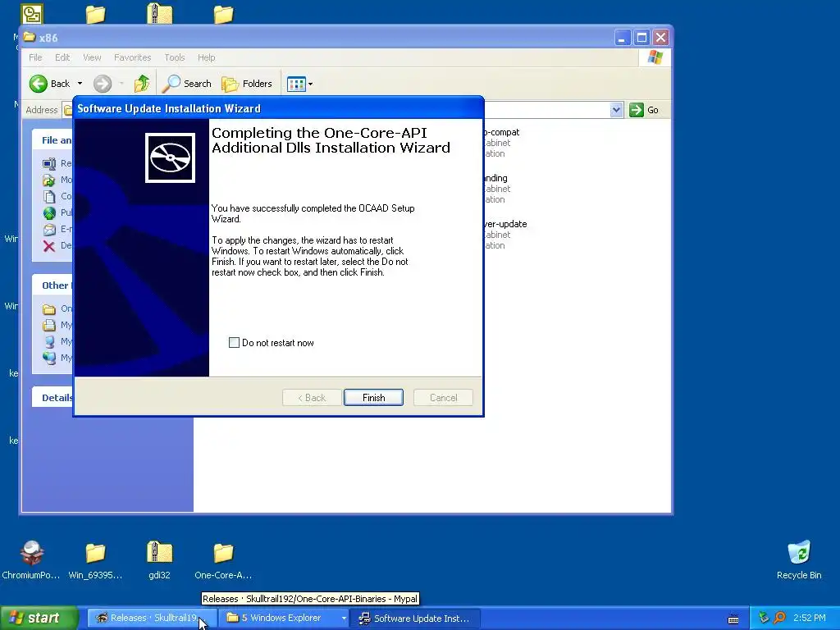
Task: Click the Safely Remove Hardware tray icon
Action: click(x=764, y=619)
